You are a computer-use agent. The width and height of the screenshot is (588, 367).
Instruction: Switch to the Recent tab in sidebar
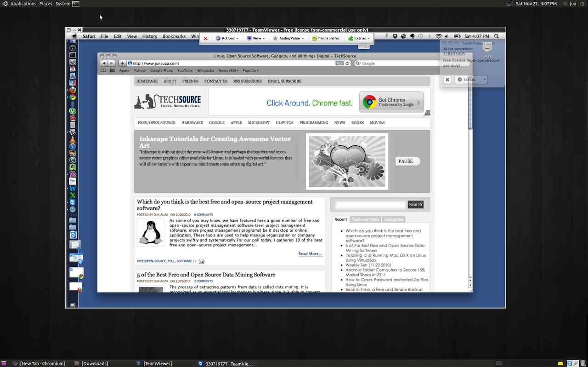tap(341, 219)
